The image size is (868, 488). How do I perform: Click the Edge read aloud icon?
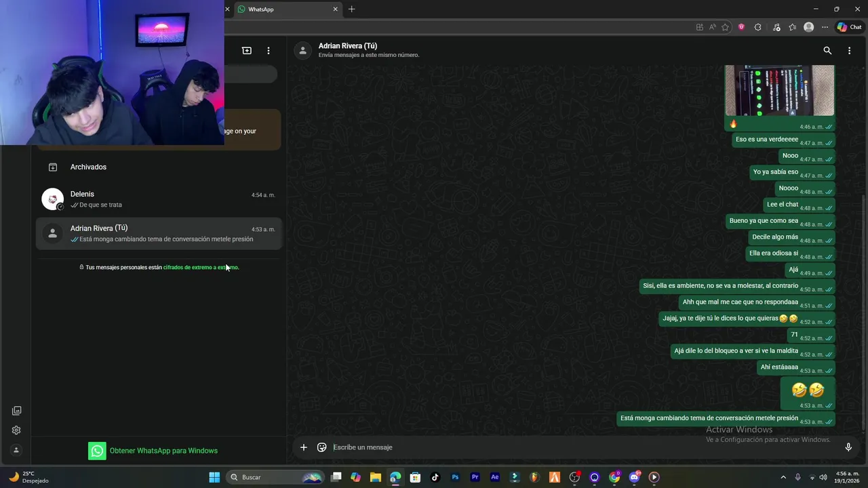(713, 27)
